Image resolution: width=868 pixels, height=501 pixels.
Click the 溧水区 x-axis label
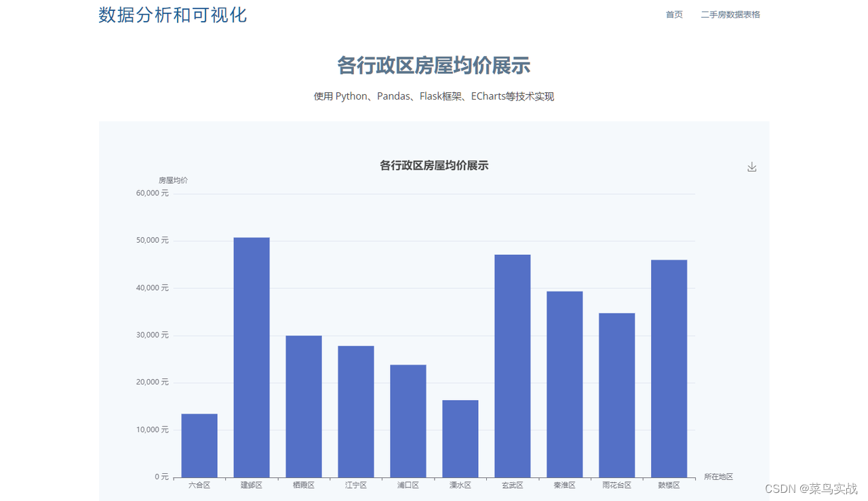pos(460,485)
